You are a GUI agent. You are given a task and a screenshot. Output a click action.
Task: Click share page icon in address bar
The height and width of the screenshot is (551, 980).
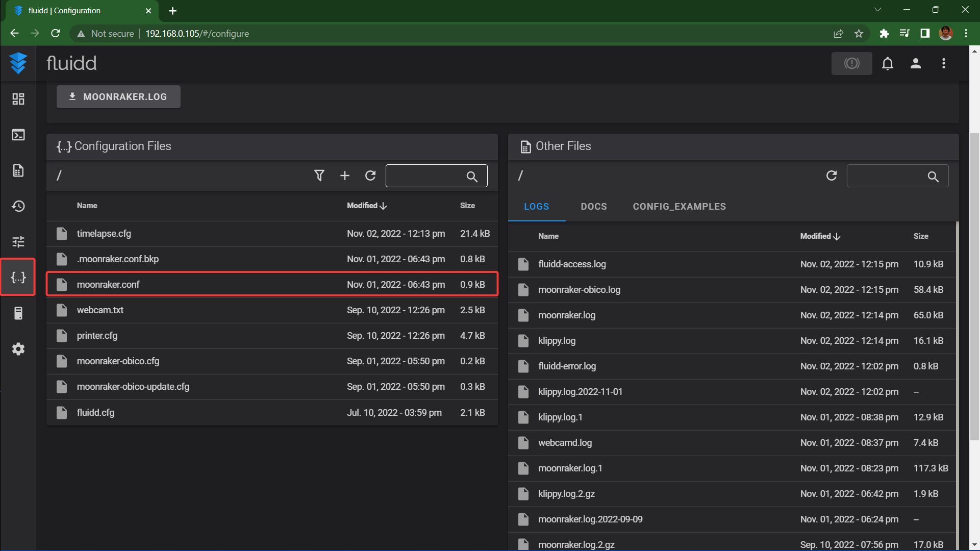(838, 33)
